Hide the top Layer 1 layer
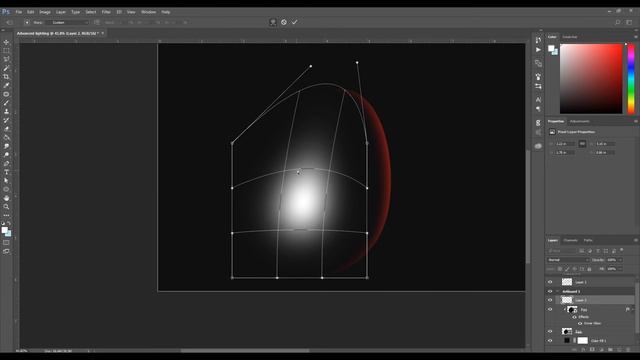This screenshot has width=640, height=360. [x=550, y=282]
